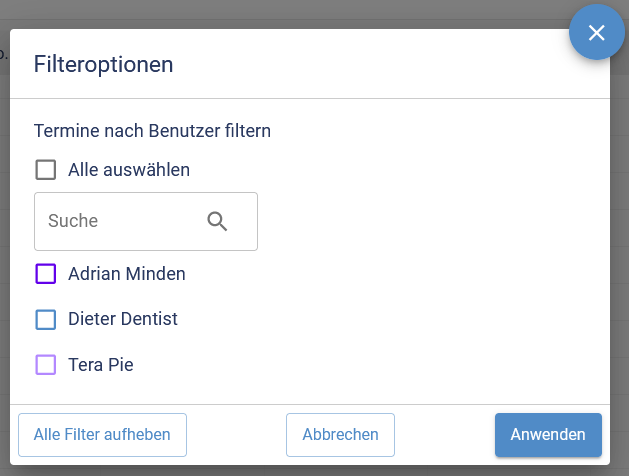Screen dimensions: 629x476
Task: Check the Alle auswählen checkbox
Action: click(x=46, y=170)
